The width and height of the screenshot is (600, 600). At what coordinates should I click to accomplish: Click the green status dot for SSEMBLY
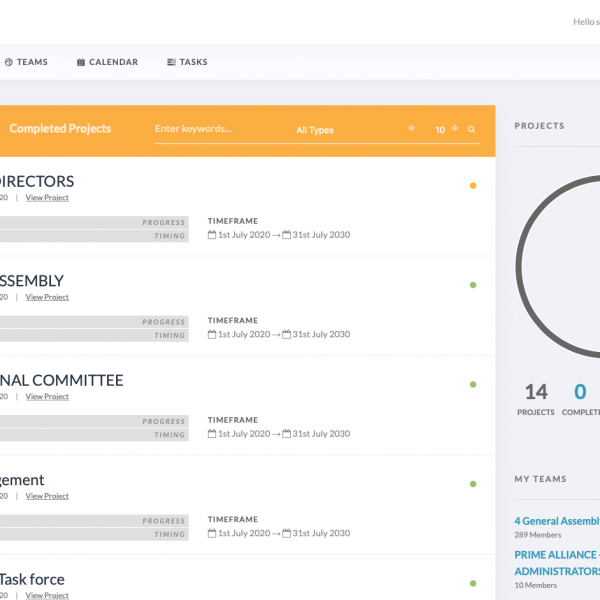[473, 285]
